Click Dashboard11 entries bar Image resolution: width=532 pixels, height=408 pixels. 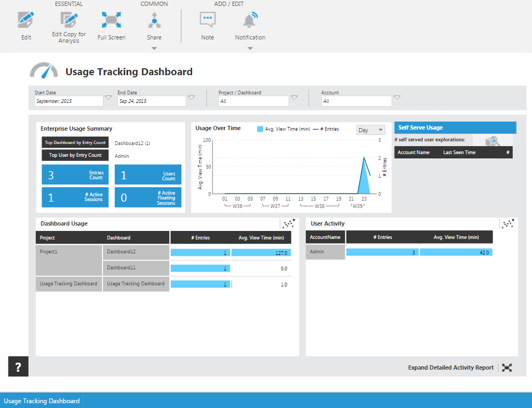200,268
